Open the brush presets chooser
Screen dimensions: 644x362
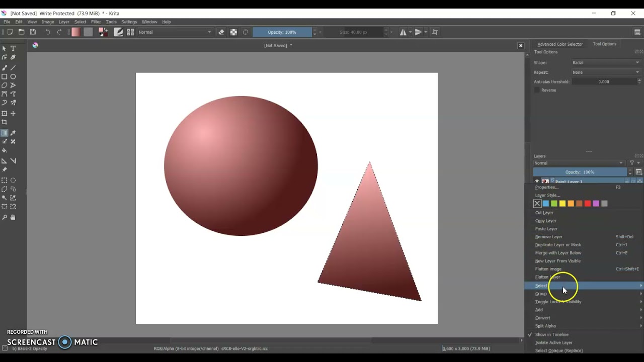click(x=130, y=32)
